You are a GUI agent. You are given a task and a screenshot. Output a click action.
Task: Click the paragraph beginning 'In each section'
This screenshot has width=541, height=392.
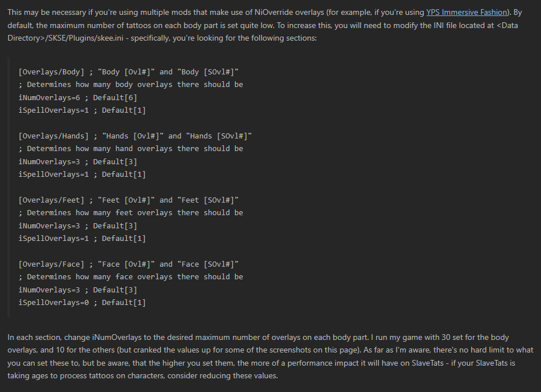pos(270,357)
